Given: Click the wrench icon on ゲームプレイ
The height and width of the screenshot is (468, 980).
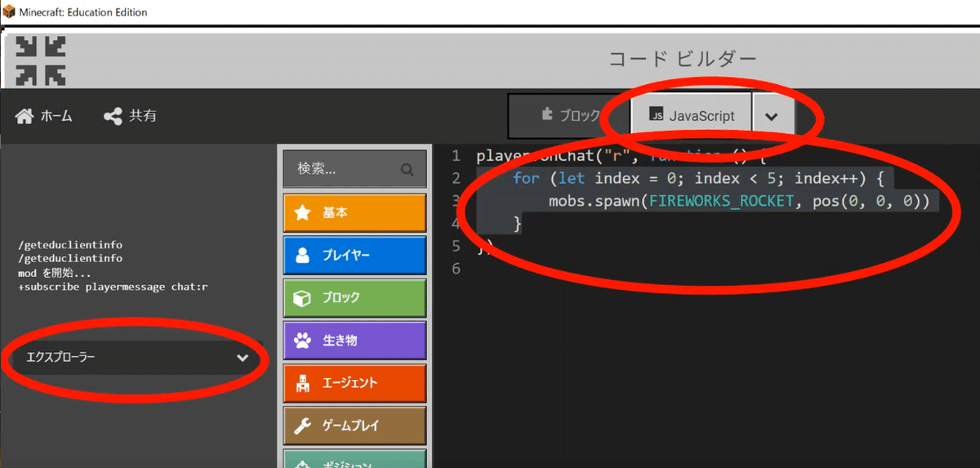Looking at the screenshot, I should 303,426.
